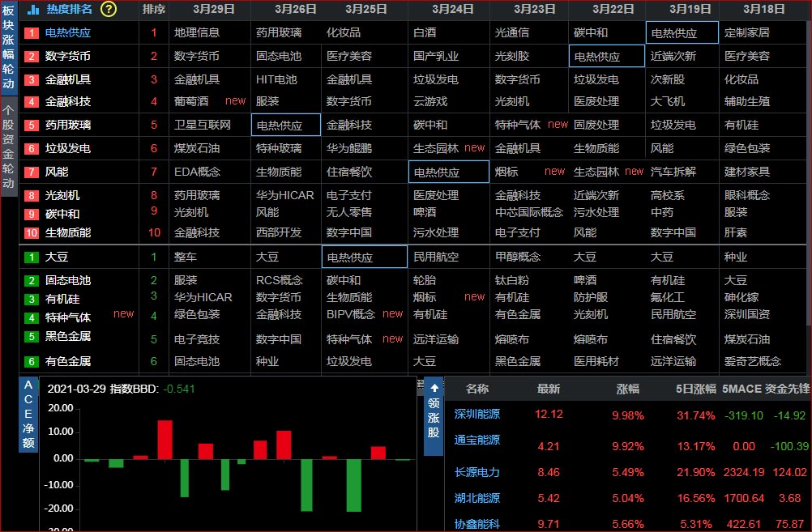Click the 5日涨幅 column header
The height and width of the screenshot is (532, 812).
tap(695, 389)
